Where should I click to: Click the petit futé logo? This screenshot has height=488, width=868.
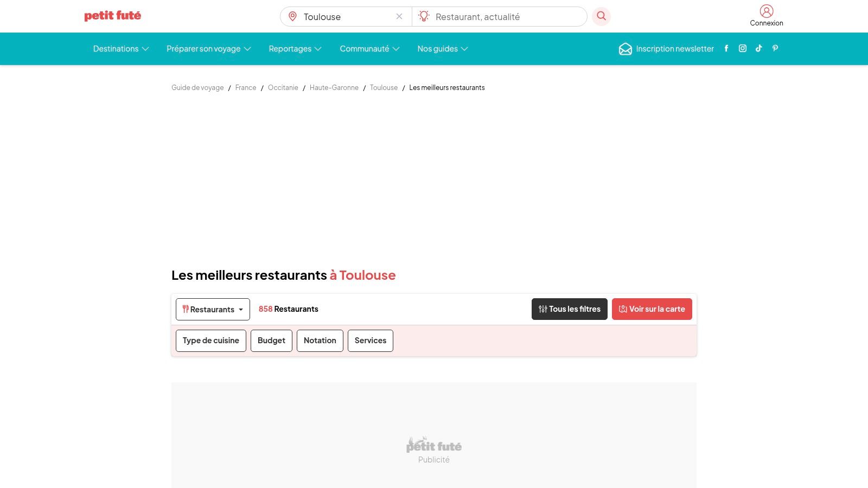[113, 16]
